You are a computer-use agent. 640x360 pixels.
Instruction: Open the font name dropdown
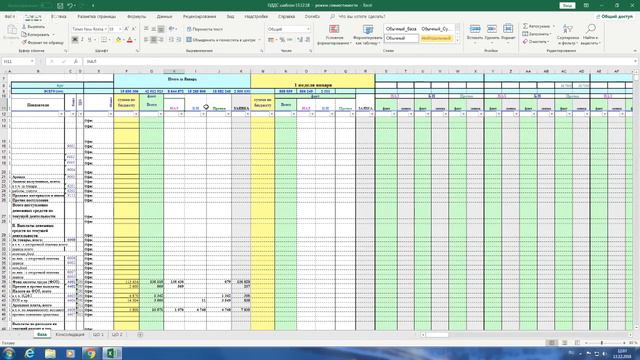click(106, 29)
